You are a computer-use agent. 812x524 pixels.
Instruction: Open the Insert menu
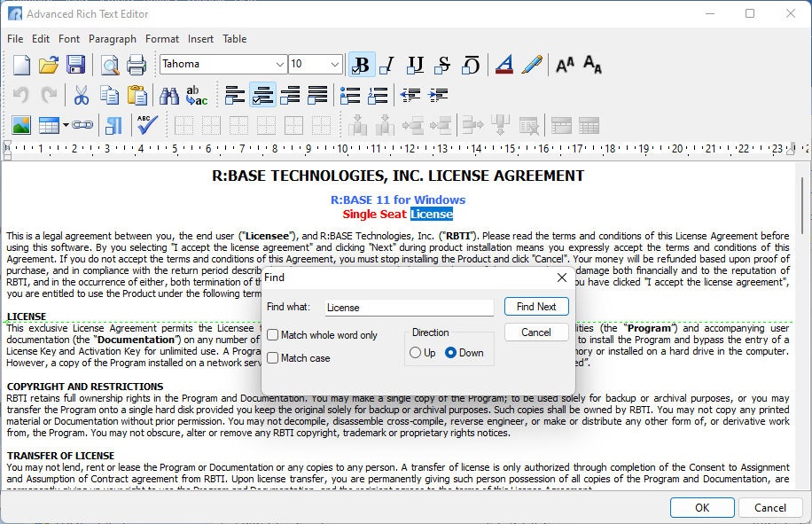point(200,39)
